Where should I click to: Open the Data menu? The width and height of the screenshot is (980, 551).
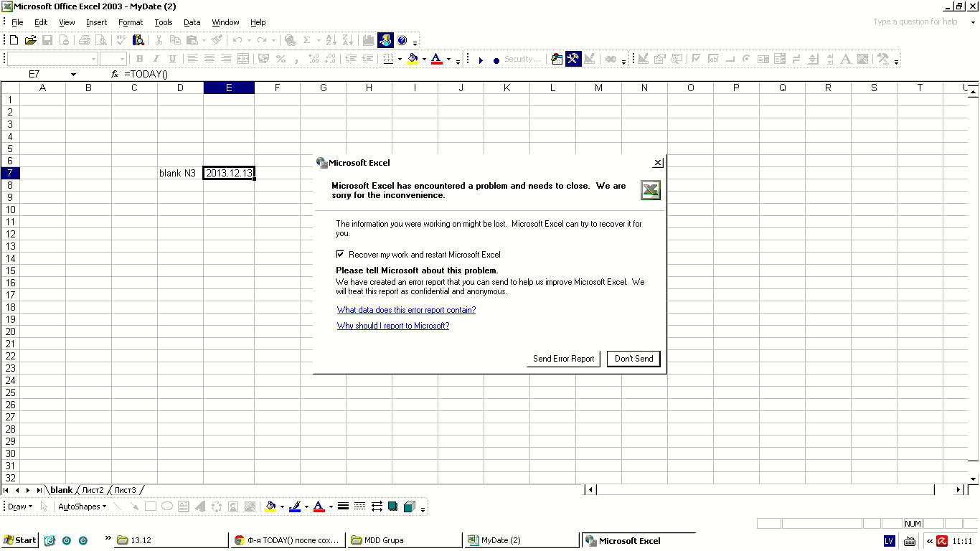click(x=192, y=22)
